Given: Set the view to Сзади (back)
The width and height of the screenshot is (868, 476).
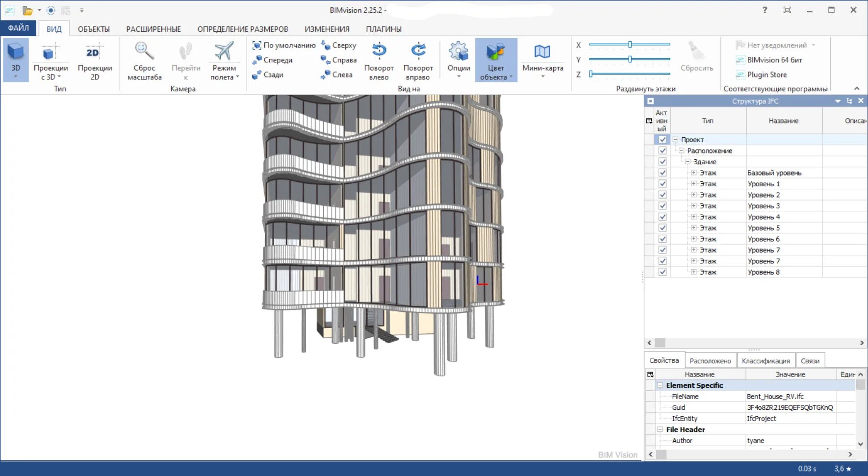Looking at the screenshot, I should click(x=268, y=75).
